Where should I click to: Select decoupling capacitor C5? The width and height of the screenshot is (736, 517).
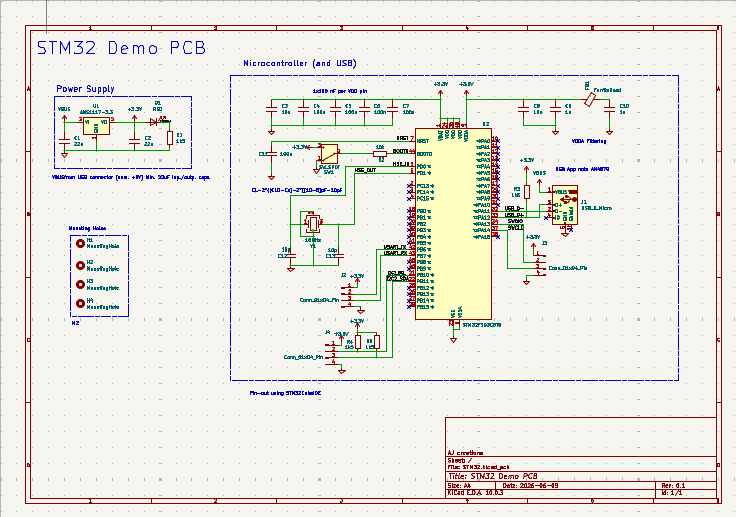click(335, 109)
